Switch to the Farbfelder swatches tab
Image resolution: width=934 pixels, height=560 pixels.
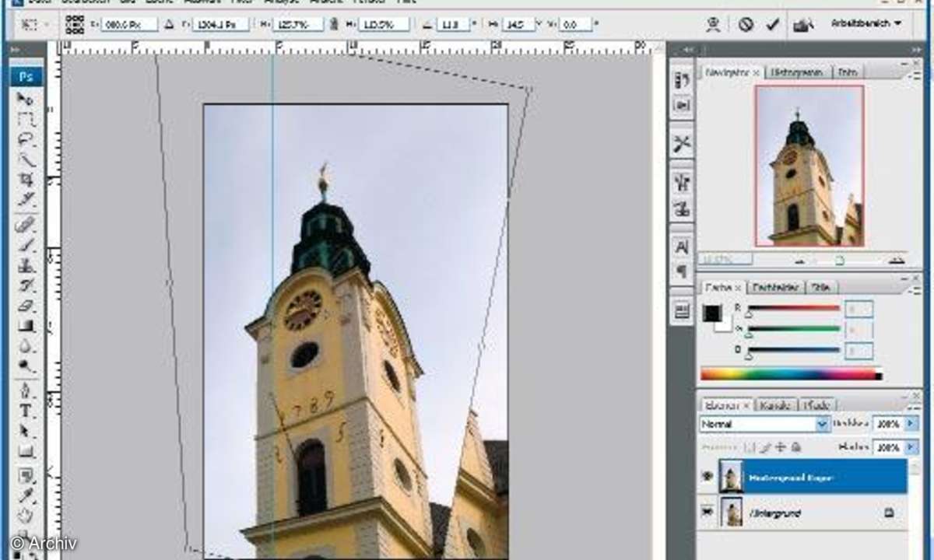point(776,287)
